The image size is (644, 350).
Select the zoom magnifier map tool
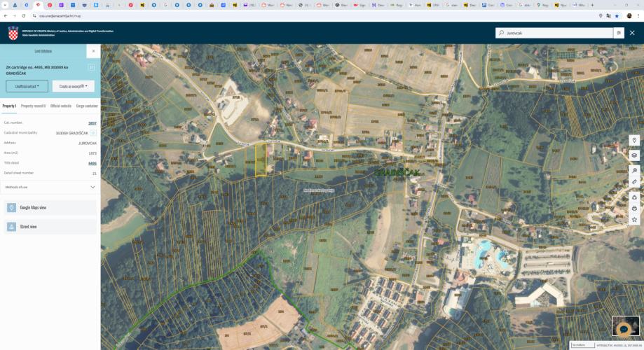pos(634,170)
